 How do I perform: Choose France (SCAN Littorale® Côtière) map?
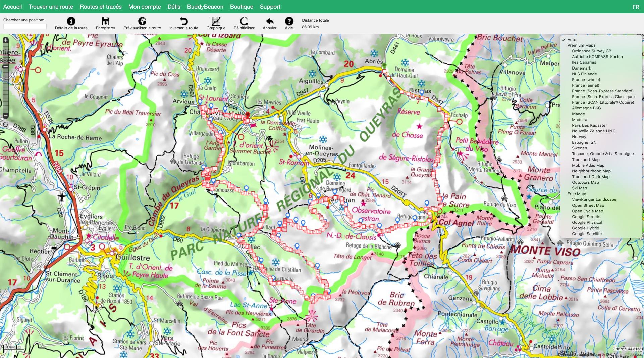tap(603, 102)
